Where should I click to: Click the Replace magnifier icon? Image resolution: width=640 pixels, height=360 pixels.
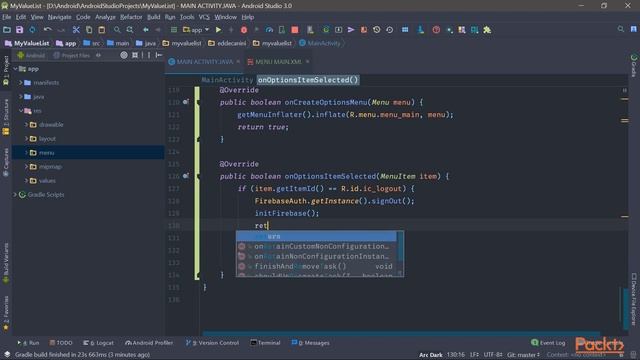tap(130, 30)
